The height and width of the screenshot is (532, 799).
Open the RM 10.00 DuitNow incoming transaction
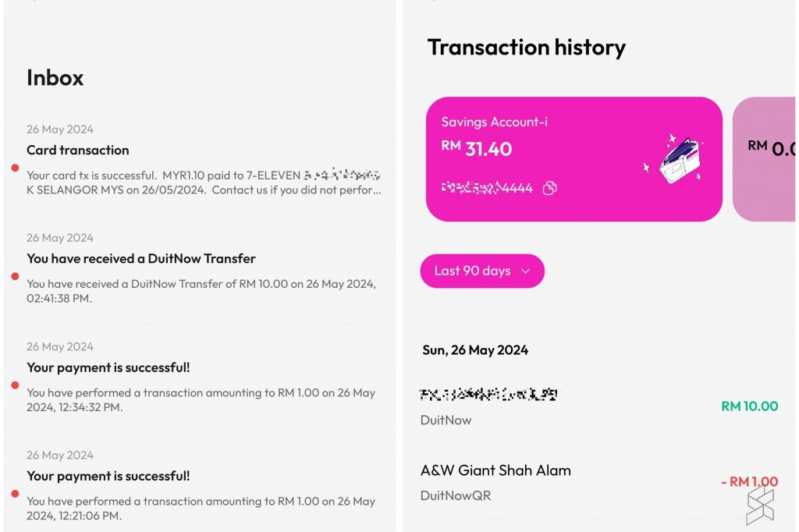[599, 406]
